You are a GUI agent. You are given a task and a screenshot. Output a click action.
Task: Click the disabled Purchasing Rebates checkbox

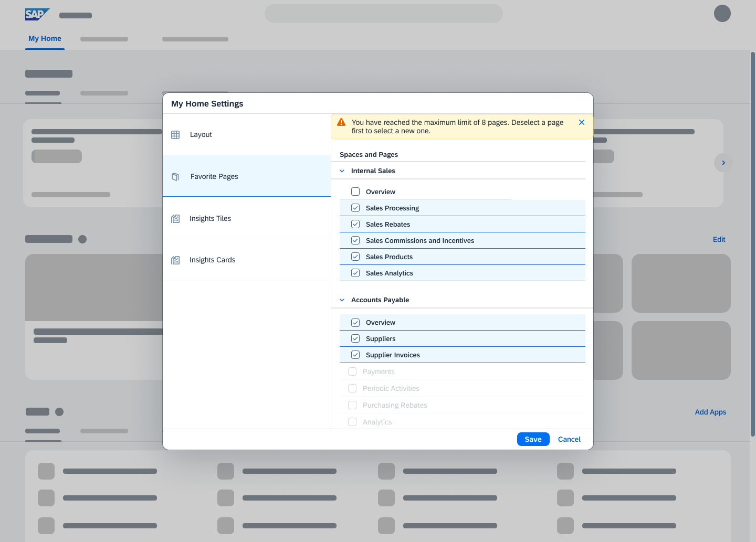click(x=352, y=405)
